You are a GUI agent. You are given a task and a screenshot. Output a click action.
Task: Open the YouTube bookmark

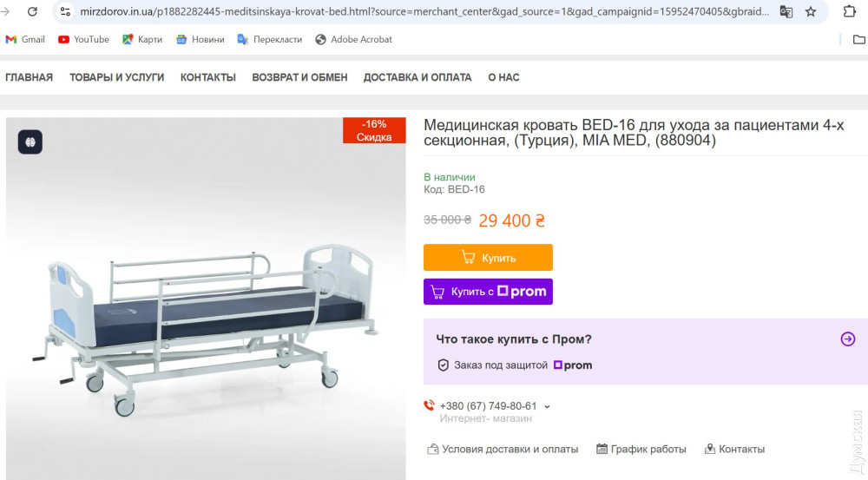point(83,39)
